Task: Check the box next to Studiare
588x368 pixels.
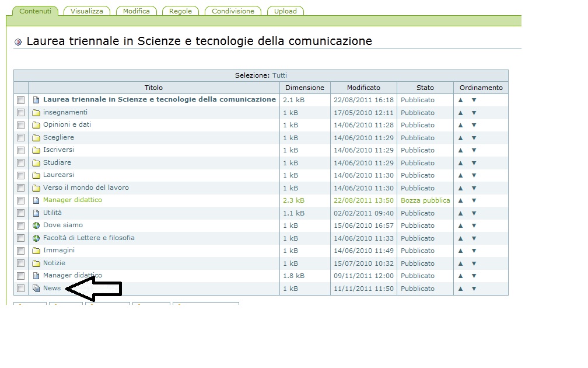Action: point(21,163)
